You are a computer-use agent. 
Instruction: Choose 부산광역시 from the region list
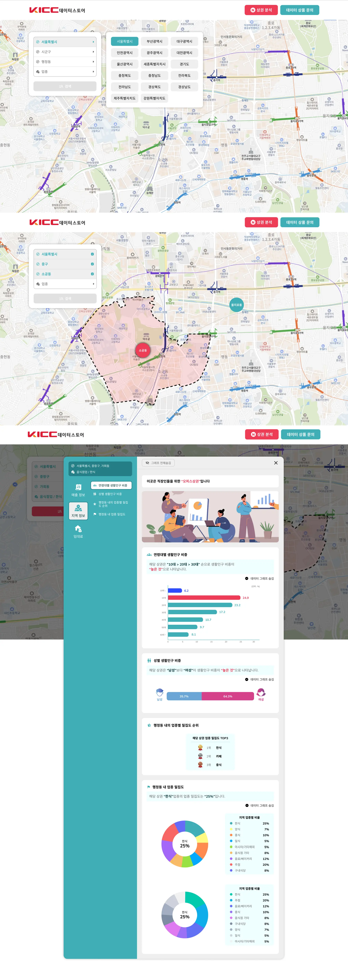coord(154,42)
